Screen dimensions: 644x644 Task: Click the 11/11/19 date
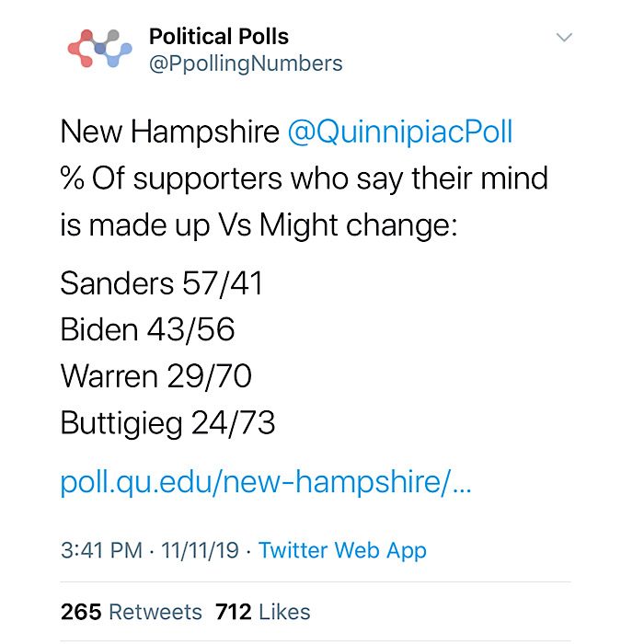coord(200,550)
